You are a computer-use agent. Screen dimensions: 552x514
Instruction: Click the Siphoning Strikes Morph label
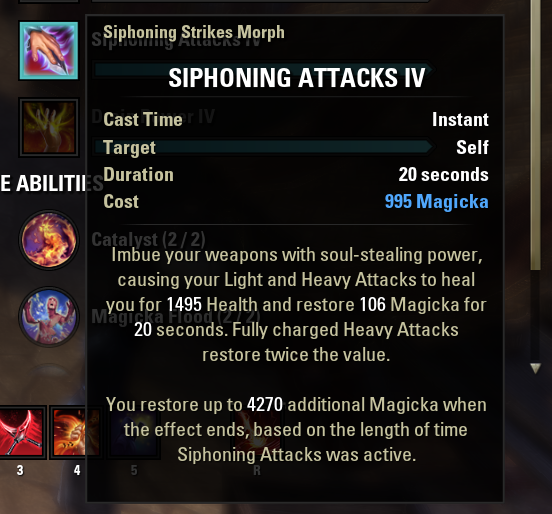(194, 32)
